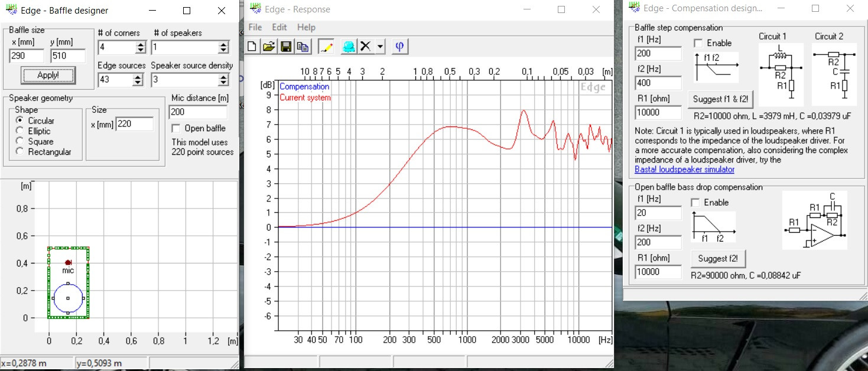Click the Open file folder icon

pyautogui.click(x=269, y=47)
